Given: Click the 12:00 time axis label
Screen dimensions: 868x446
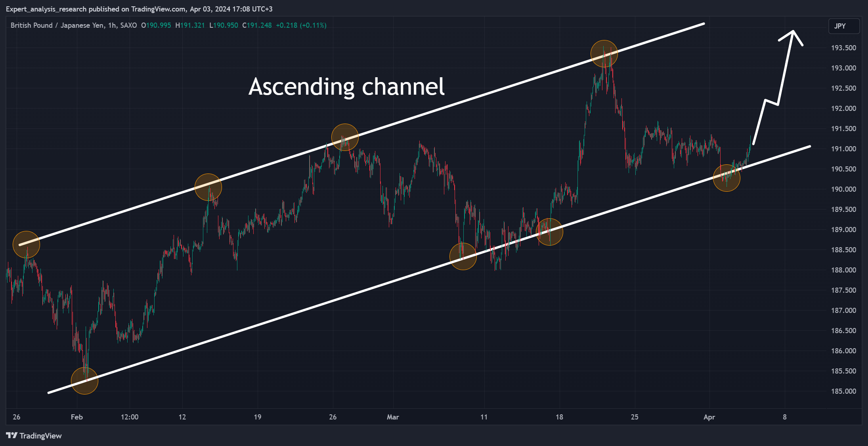Looking at the screenshot, I should click(x=130, y=417).
